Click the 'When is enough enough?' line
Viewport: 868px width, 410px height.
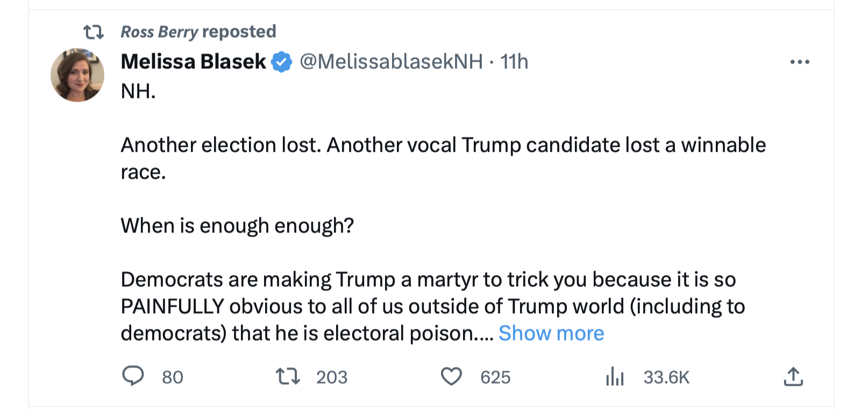click(x=237, y=226)
